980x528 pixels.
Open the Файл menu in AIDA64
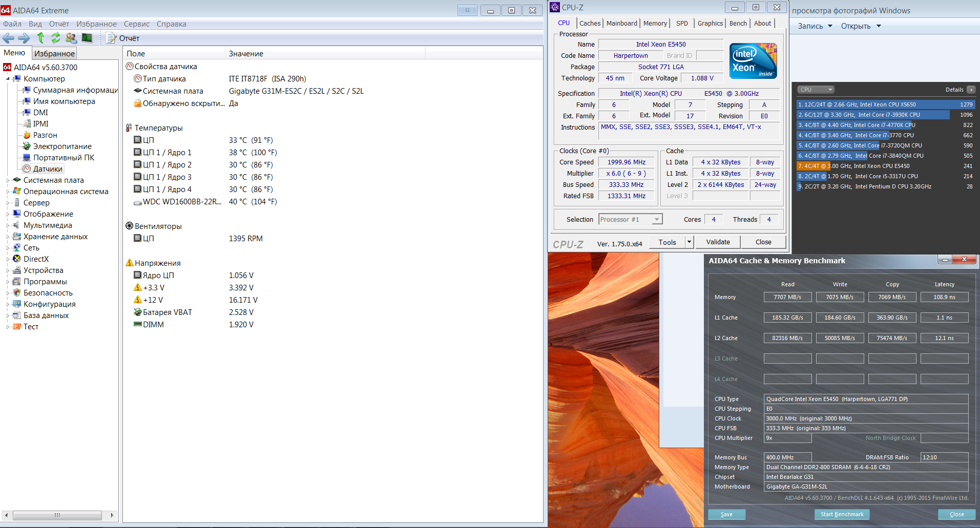pos(12,24)
